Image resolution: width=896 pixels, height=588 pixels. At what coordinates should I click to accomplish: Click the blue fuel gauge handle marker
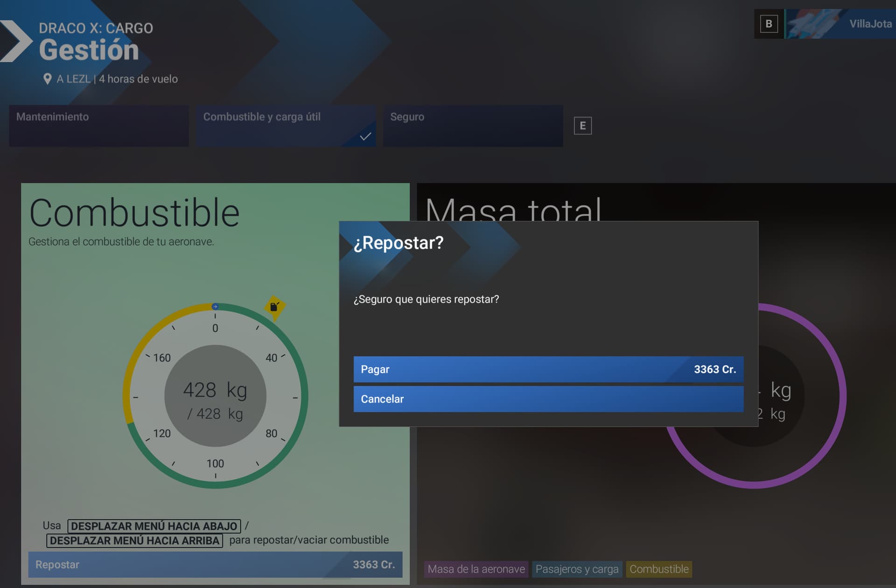[215, 307]
